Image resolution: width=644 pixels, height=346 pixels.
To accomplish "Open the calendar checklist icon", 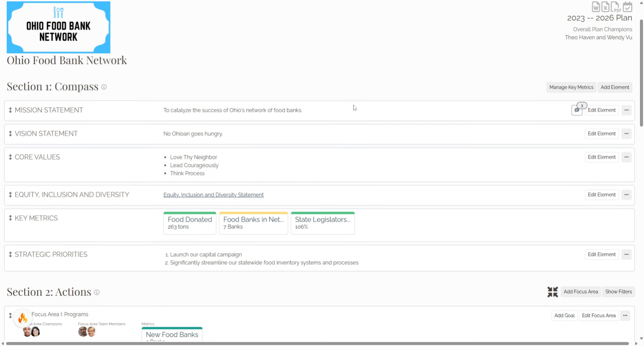I will (x=628, y=7).
